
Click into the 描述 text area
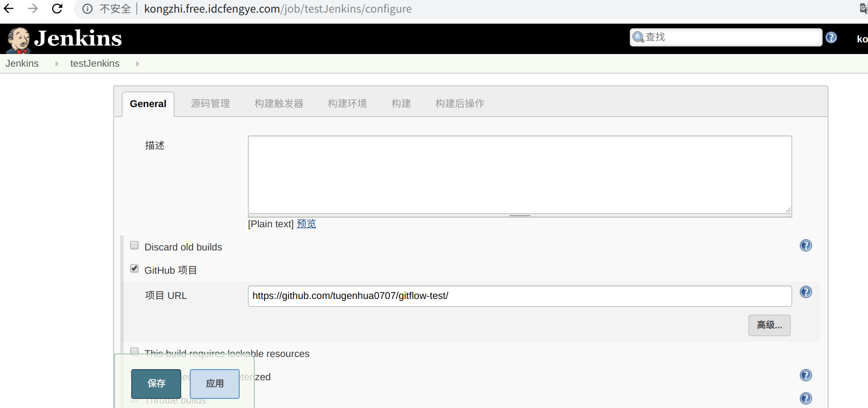coord(520,175)
